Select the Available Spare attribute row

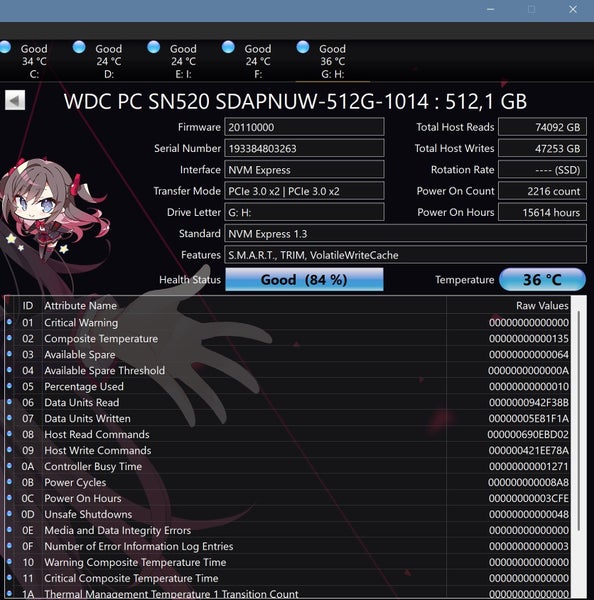[x=288, y=355]
